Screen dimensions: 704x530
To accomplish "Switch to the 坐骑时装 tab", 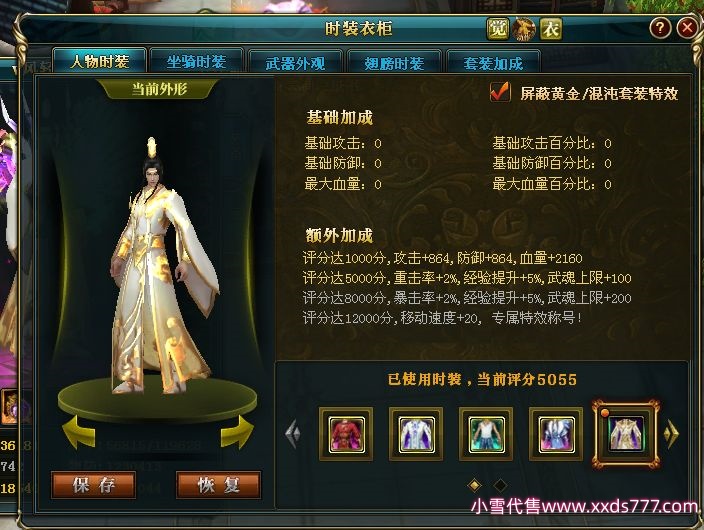I will (x=197, y=61).
